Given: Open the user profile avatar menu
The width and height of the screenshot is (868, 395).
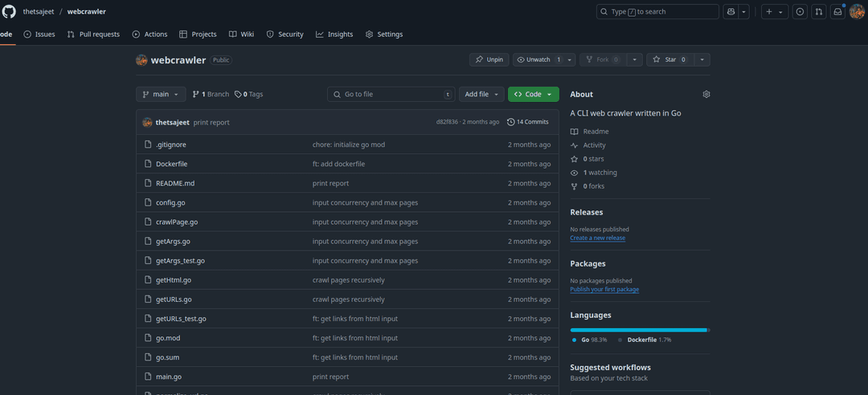Looking at the screenshot, I should click(x=857, y=12).
